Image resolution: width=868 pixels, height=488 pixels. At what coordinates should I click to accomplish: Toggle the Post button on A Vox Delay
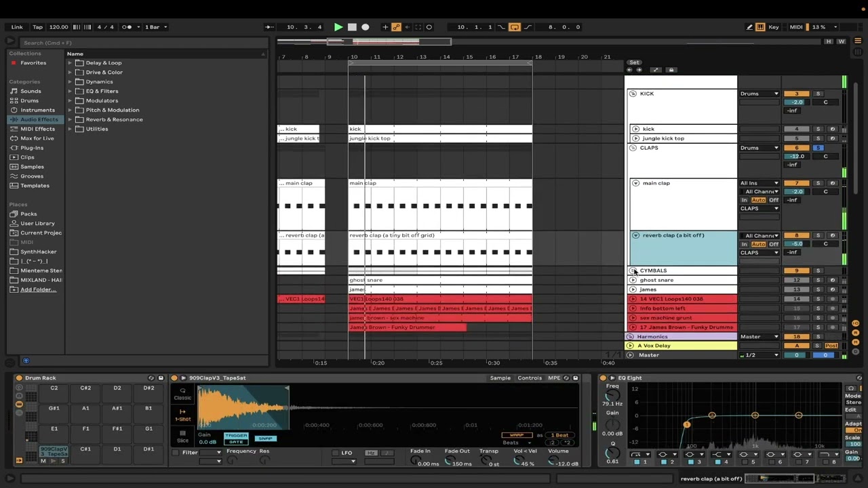(x=831, y=346)
